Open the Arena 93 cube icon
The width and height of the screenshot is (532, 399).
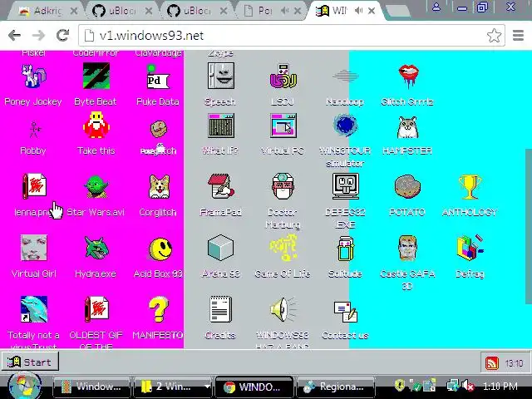(x=220, y=248)
